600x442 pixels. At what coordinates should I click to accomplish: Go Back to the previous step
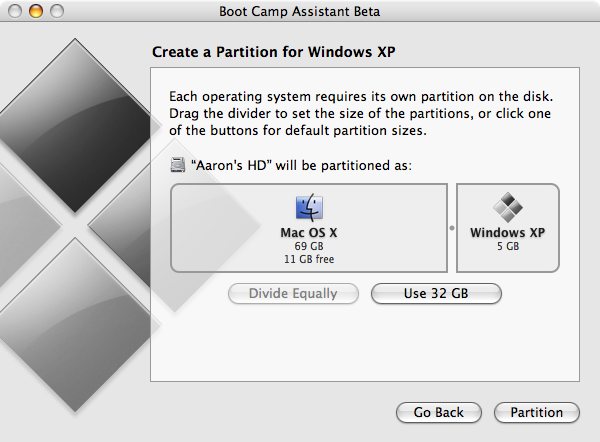(x=440, y=412)
